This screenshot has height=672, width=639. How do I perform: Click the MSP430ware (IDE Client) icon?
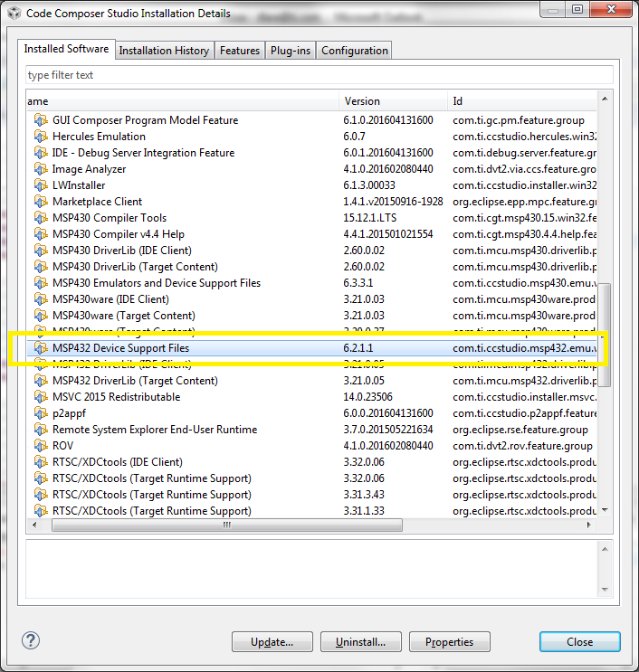point(41,299)
